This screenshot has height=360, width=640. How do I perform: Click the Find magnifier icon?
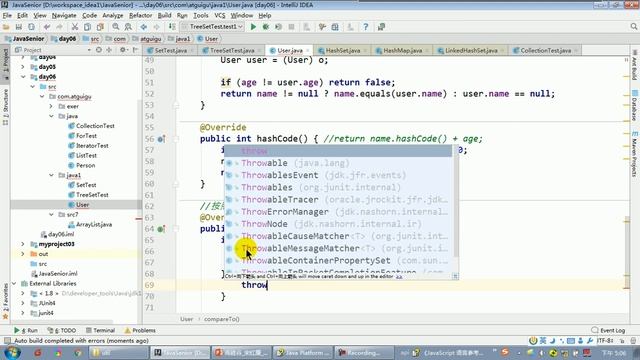click(116, 27)
